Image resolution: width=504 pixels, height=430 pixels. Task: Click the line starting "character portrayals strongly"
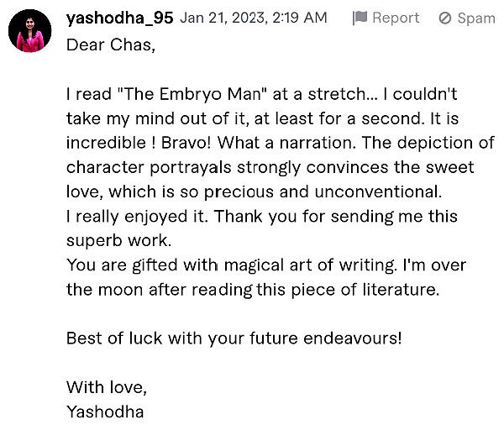tap(270, 167)
